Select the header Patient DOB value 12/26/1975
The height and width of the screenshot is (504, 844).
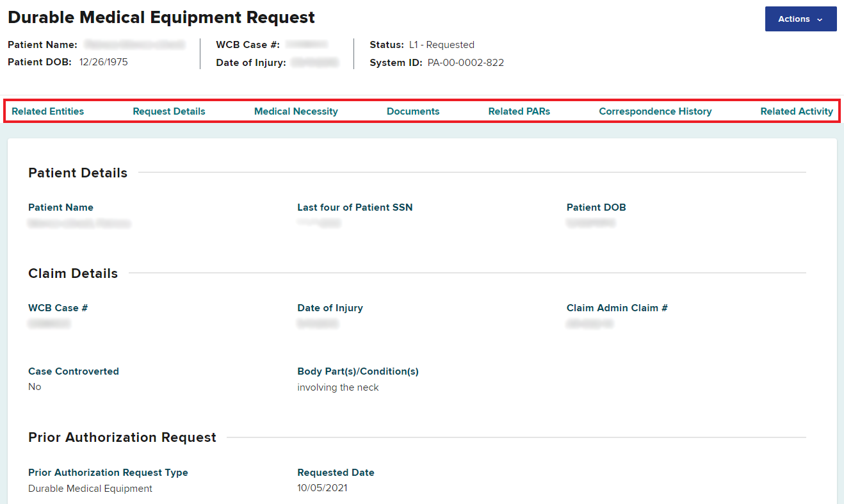104,63
